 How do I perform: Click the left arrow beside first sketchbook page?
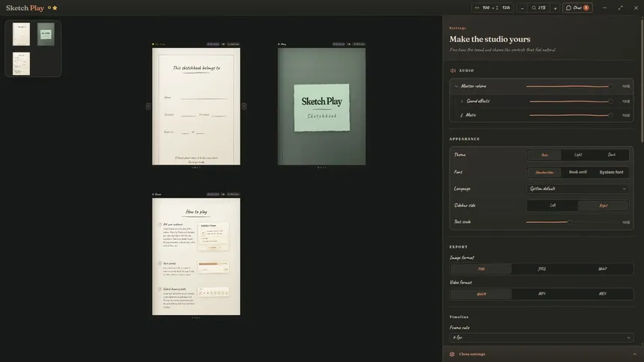pos(148,106)
